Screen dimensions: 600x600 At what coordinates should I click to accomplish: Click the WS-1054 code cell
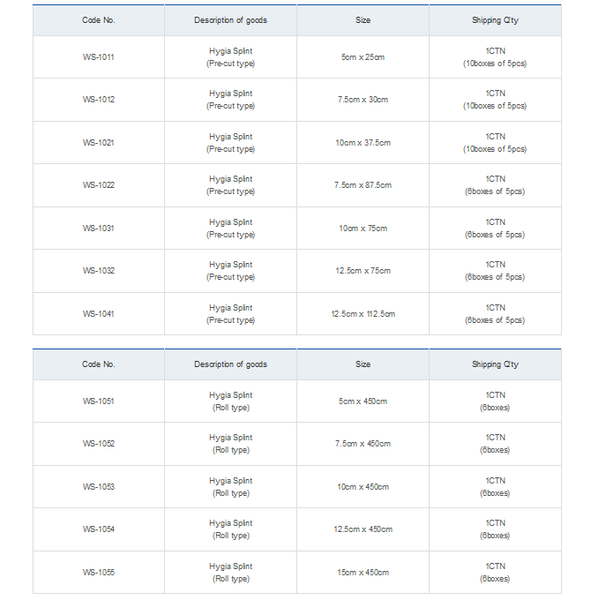[99, 529]
